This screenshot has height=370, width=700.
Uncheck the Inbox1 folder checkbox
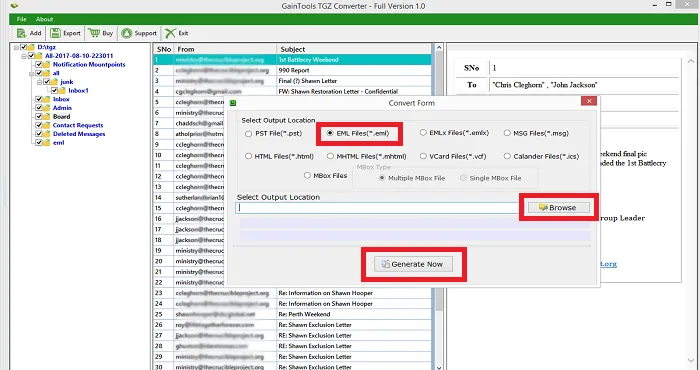54,91
